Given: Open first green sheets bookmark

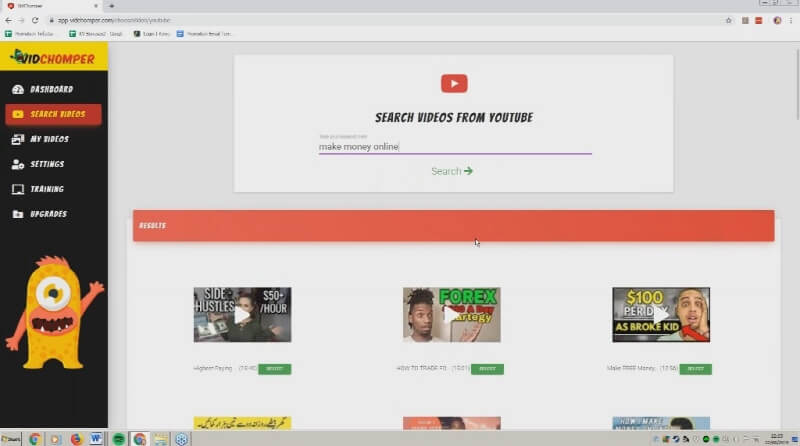Looking at the screenshot, I should [x=29, y=34].
